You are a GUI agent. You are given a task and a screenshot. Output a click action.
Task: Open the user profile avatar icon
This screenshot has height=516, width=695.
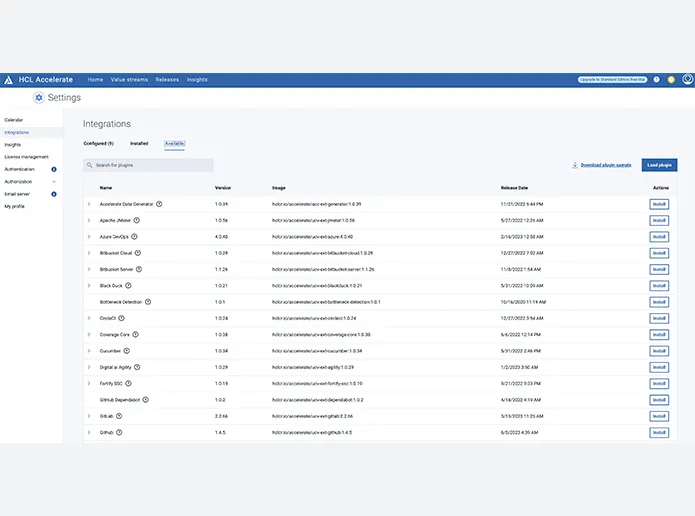pos(687,80)
